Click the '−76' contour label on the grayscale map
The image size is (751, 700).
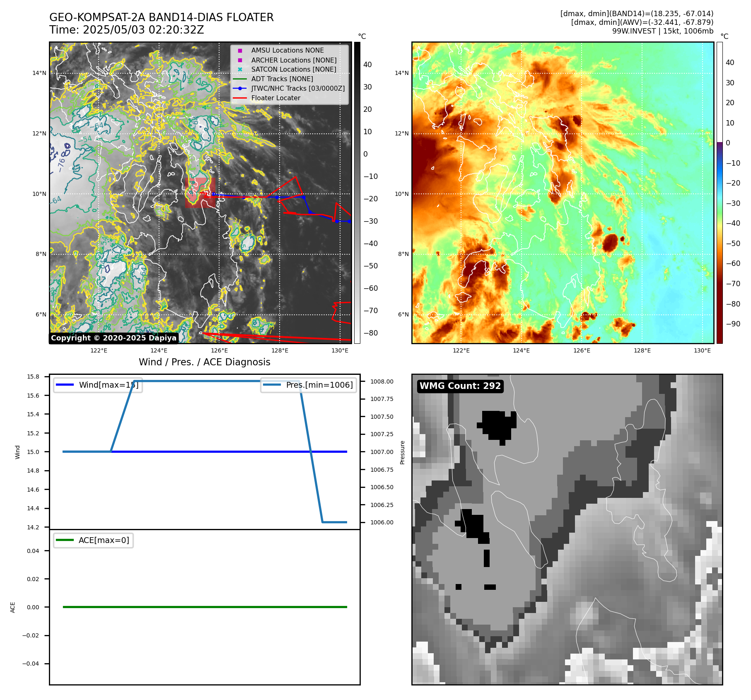tap(61, 164)
